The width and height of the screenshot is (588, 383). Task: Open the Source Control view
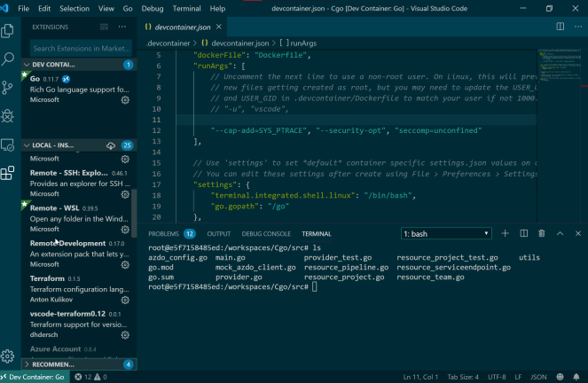(x=9, y=88)
